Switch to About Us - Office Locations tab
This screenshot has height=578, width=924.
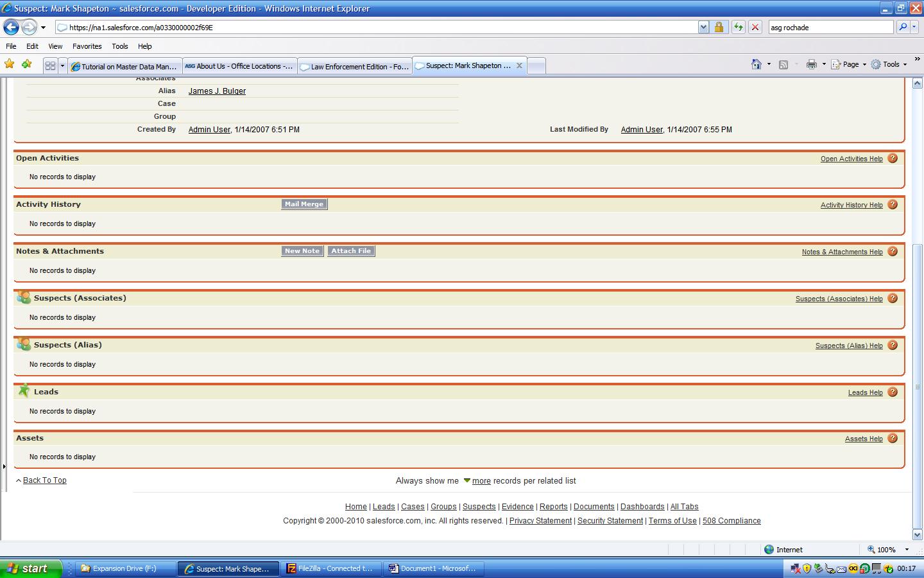coord(239,66)
